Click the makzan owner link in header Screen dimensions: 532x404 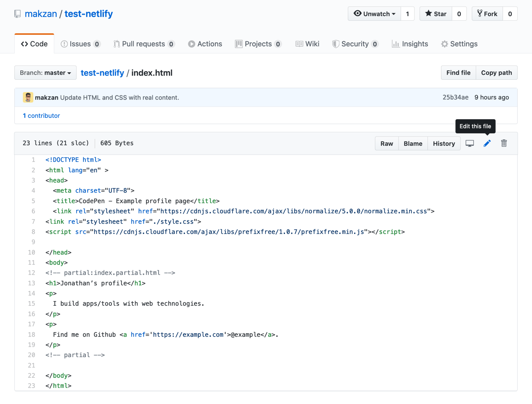point(41,14)
